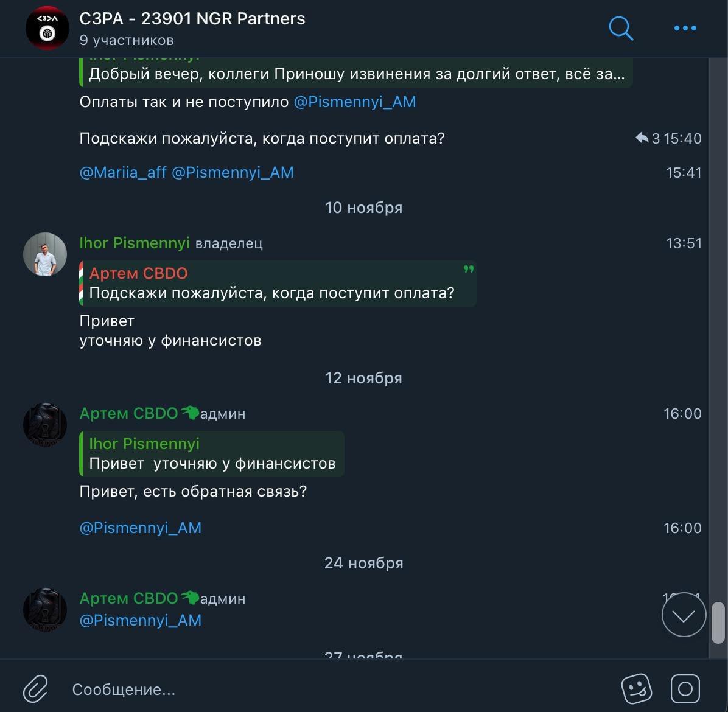Open the @Mariia_aff mention link
The width and height of the screenshot is (728, 712).
point(123,173)
